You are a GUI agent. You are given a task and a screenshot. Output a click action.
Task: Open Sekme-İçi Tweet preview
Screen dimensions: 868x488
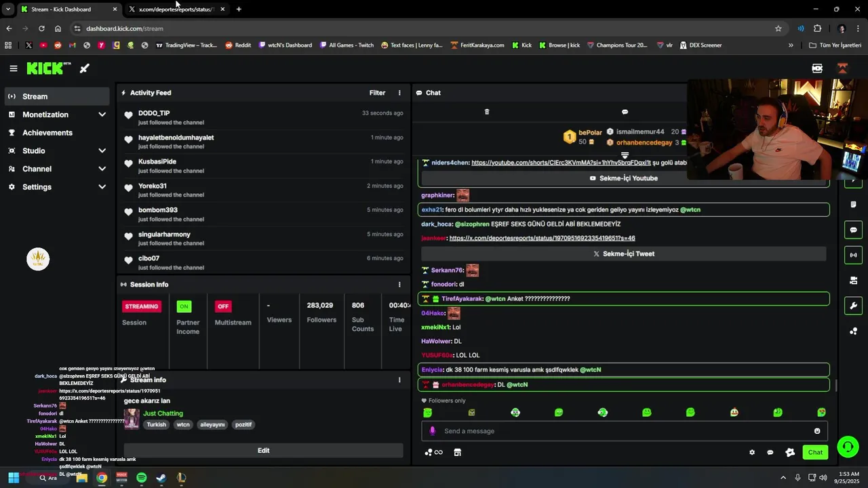(624, 253)
